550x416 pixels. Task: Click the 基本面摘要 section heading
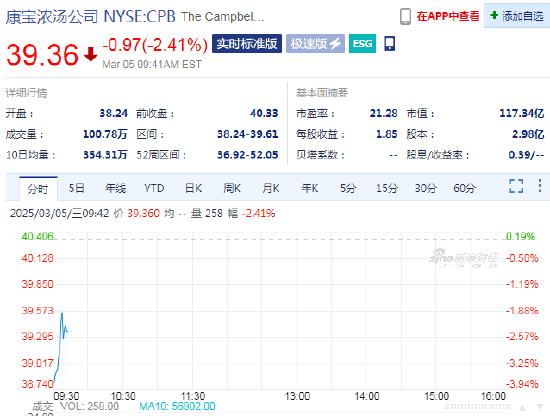(x=322, y=93)
